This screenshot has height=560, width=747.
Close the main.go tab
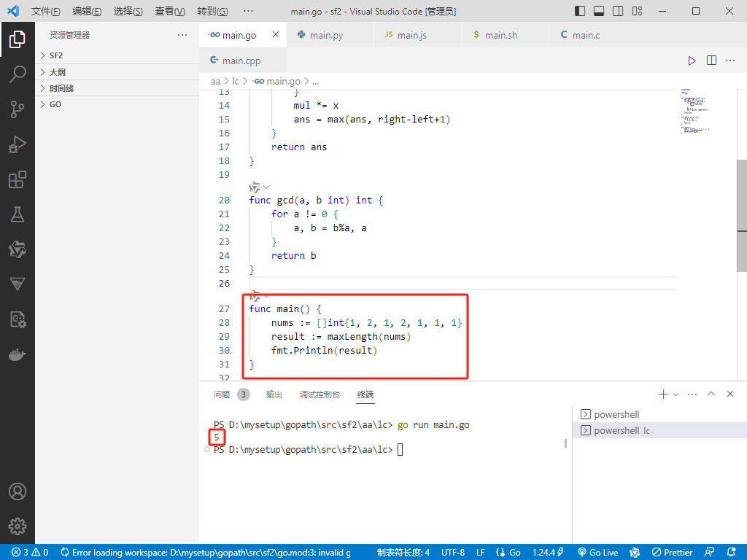click(276, 34)
